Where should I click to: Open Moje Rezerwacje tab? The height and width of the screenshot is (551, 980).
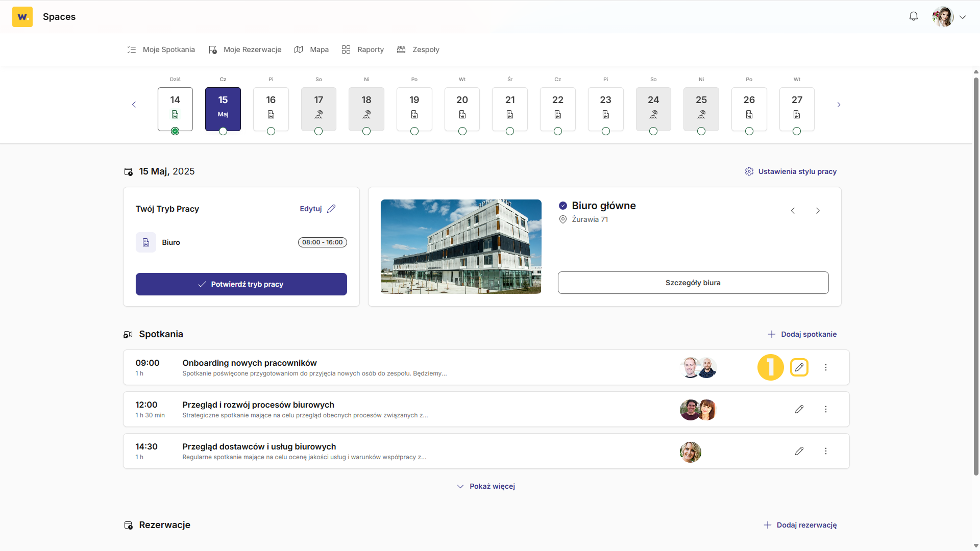click(245, 49)
